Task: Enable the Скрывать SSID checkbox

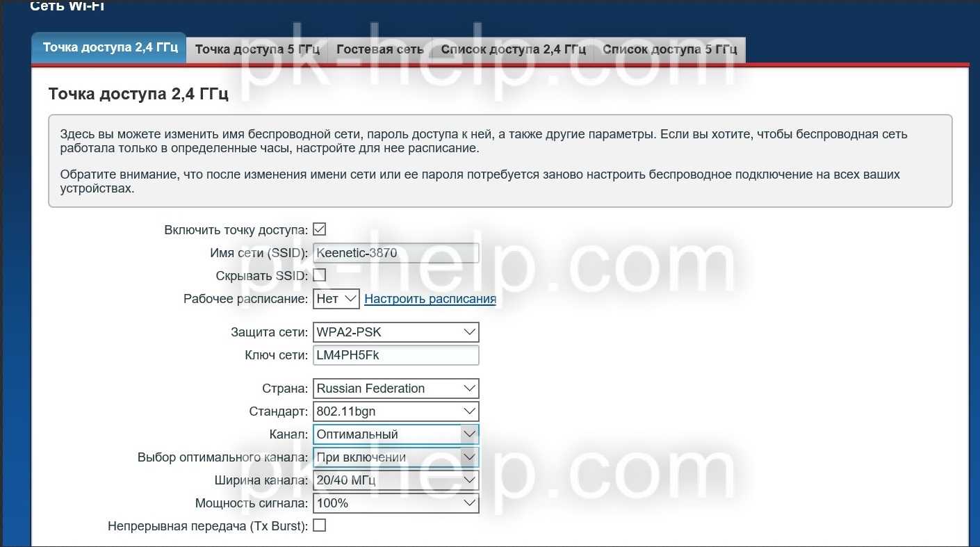Action: (320, 275)
